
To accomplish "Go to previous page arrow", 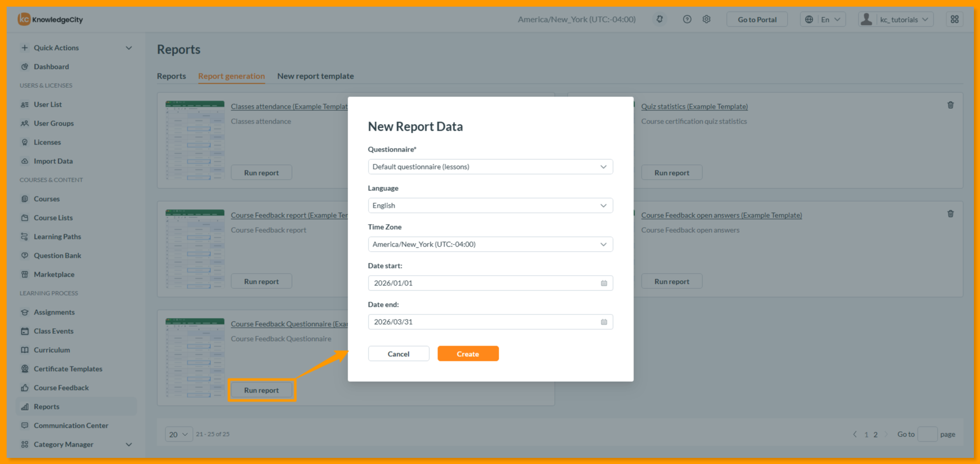I will click(x=855, y=434).
